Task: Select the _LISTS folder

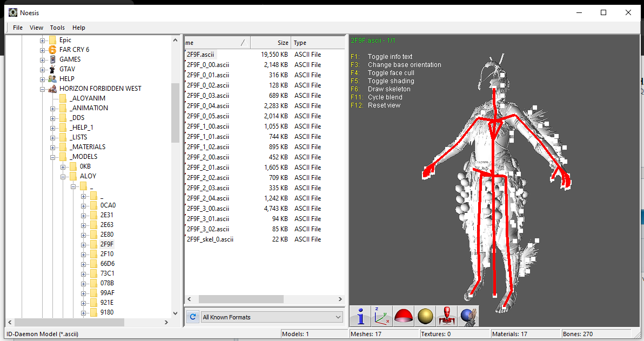Action: coord(78,137)
